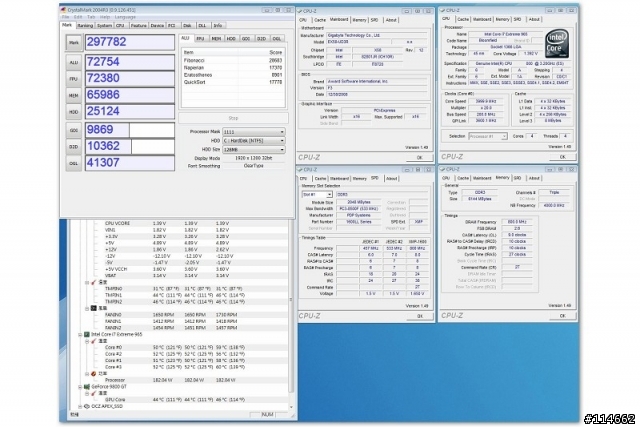The image size is (640, 427).
Task: Open the Feature tab in CrystalMark
Action: (139, 25)
